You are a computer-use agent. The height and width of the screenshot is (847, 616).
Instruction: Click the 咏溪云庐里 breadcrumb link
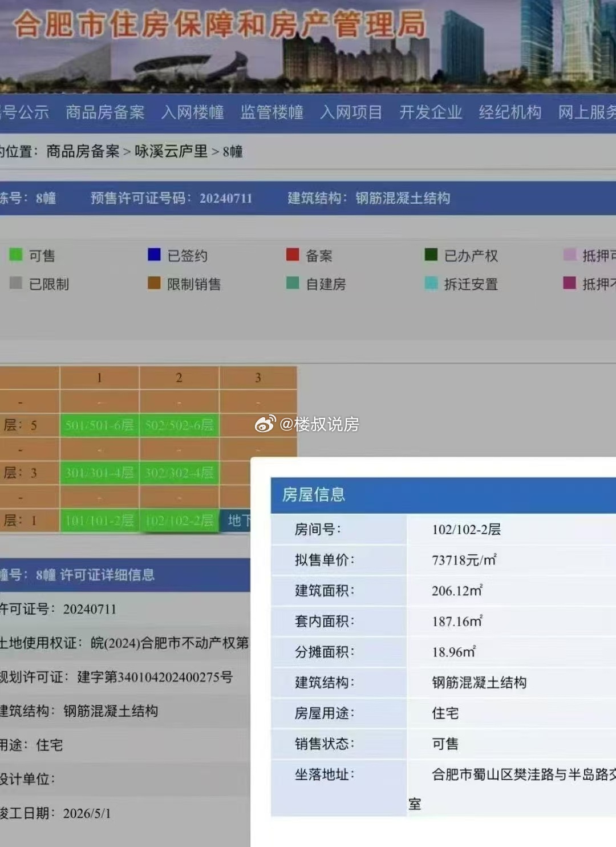point(171,151)
